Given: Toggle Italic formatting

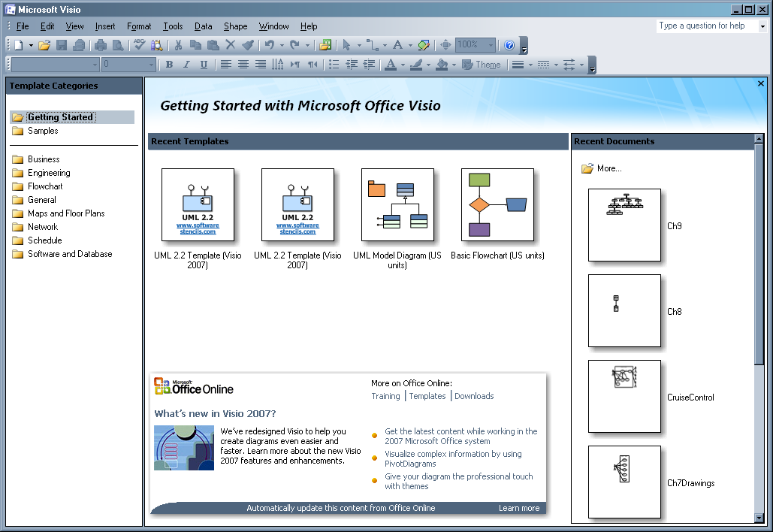Looking at the screenshot, I should coord(186,65).
